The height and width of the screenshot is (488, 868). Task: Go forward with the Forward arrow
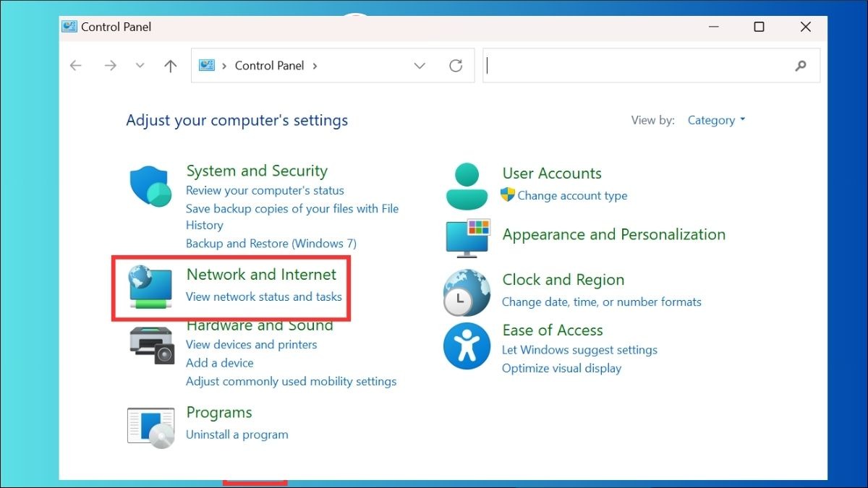tap(110, 66)
